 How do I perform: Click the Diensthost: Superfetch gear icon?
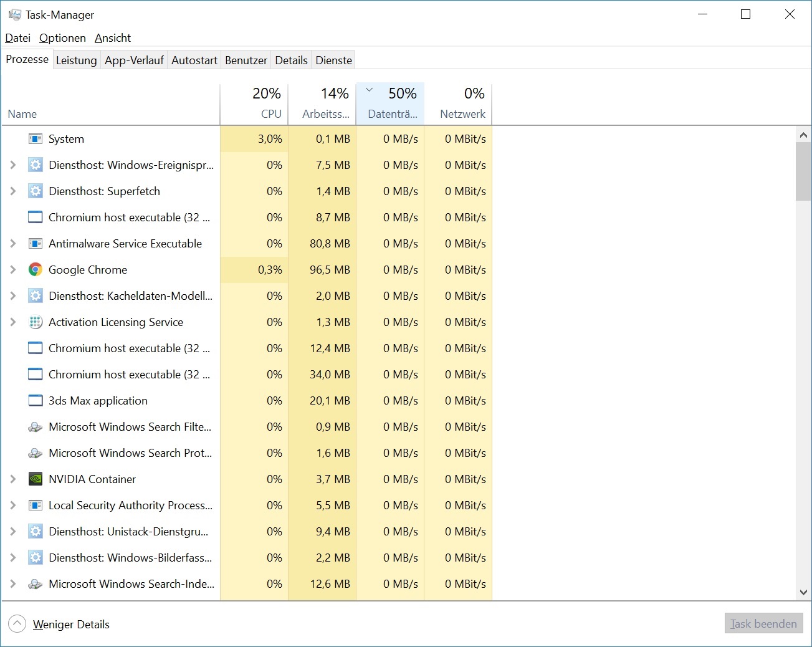point(36,191)
